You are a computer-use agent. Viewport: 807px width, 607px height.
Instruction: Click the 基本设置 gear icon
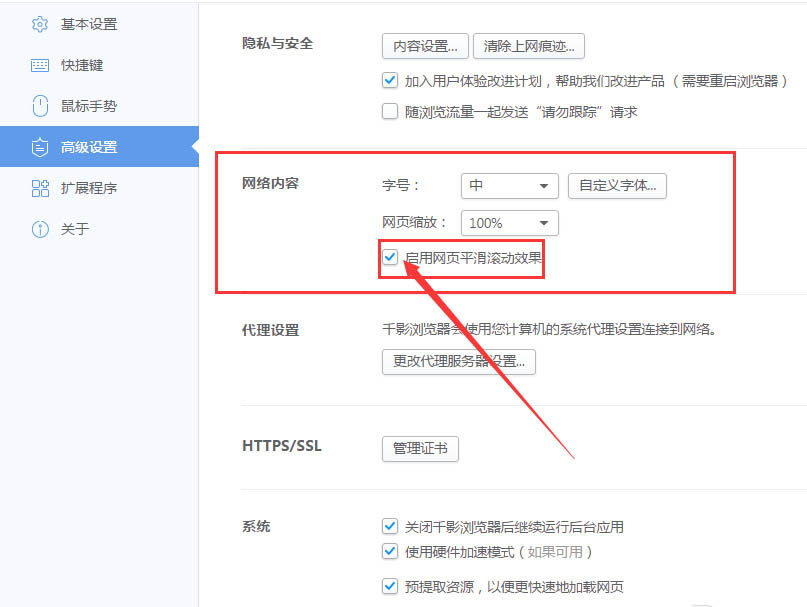38,24
